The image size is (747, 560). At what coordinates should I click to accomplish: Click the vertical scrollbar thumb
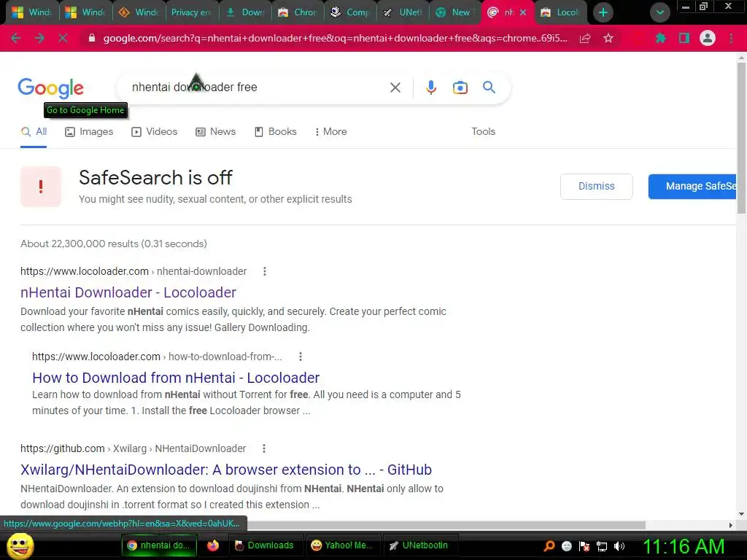[x=741, y=138]
